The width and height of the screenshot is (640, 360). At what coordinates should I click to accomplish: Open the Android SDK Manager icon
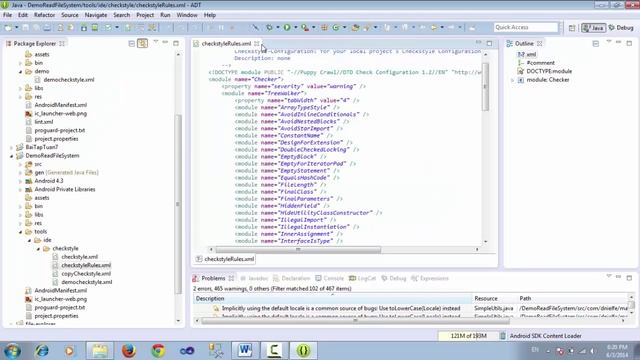coord(84,28)
